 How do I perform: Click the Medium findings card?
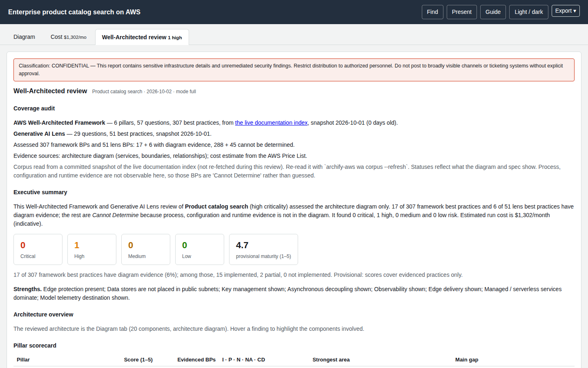pos(146,249)
